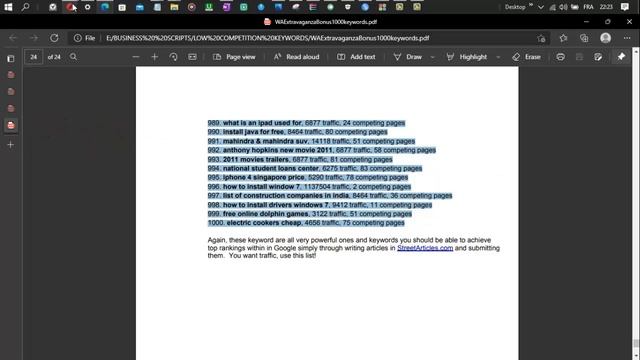
Task: Open the find in PDF search
Action: pyautogui.click(x=73, y=57)
